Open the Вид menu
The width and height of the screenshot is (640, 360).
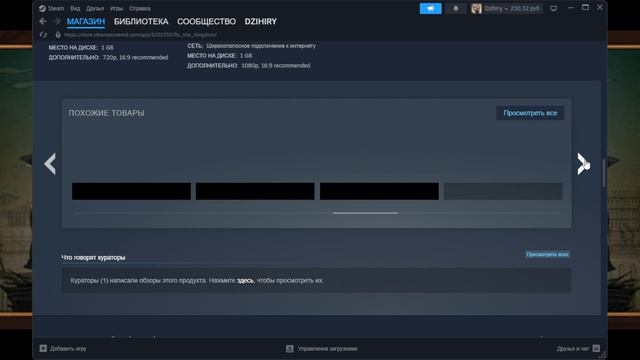pyautogui.click(x=75, y=8)
